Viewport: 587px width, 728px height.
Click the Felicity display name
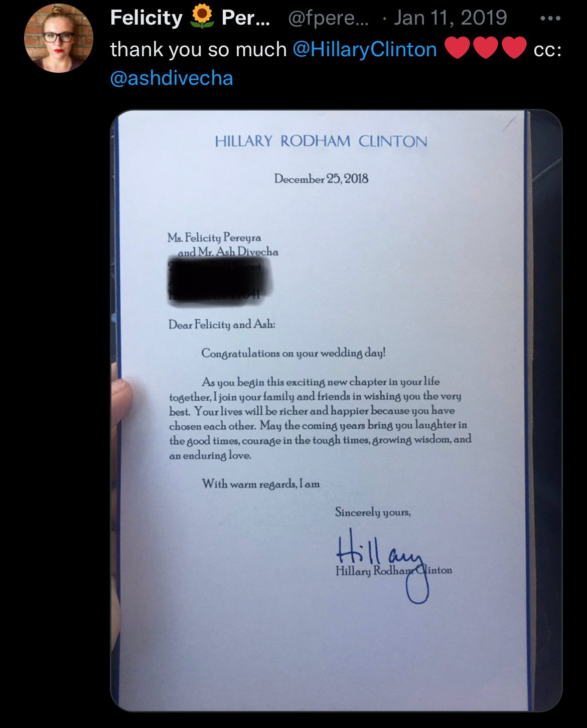click(146, 18)
